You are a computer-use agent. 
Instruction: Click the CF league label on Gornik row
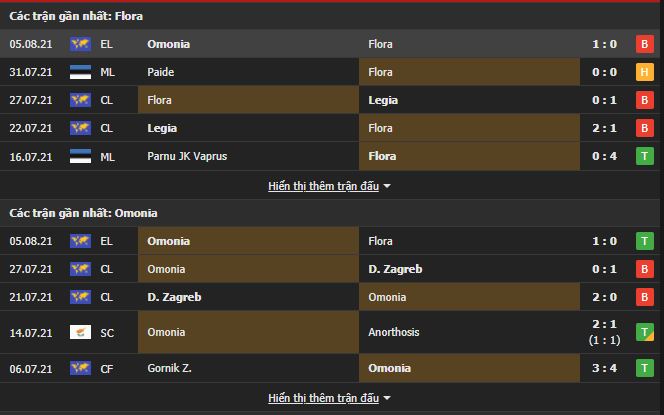pyautogui.click(x=106, y=368)
